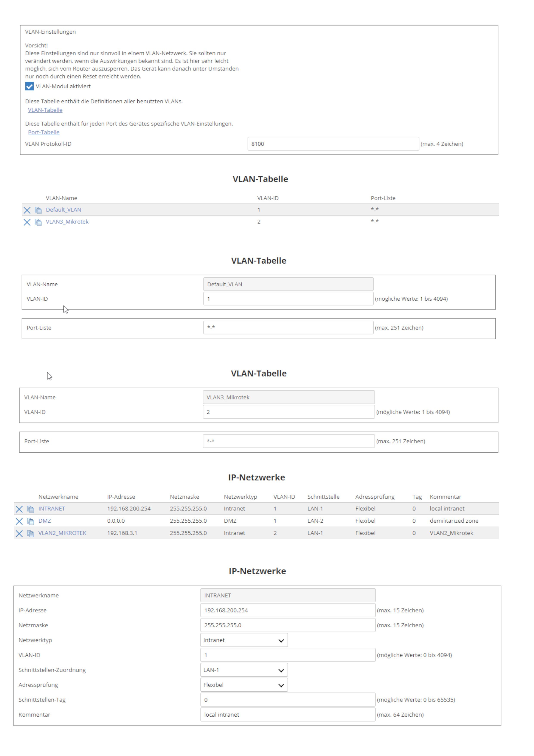Delete the INTRANET network with X icon
This screenshot has height=756, width=534.
pyautogui.click(x=19, y=509)
